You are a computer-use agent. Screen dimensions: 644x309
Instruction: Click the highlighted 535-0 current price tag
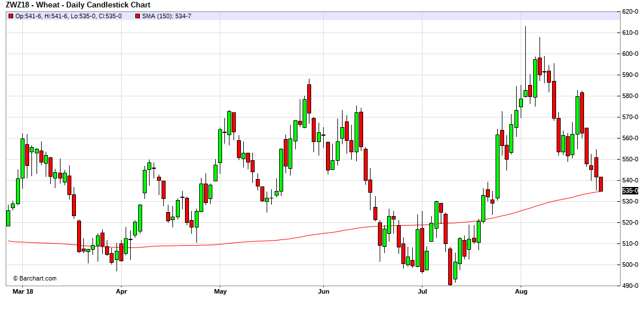pyautogui.click(x=630, y=190)
